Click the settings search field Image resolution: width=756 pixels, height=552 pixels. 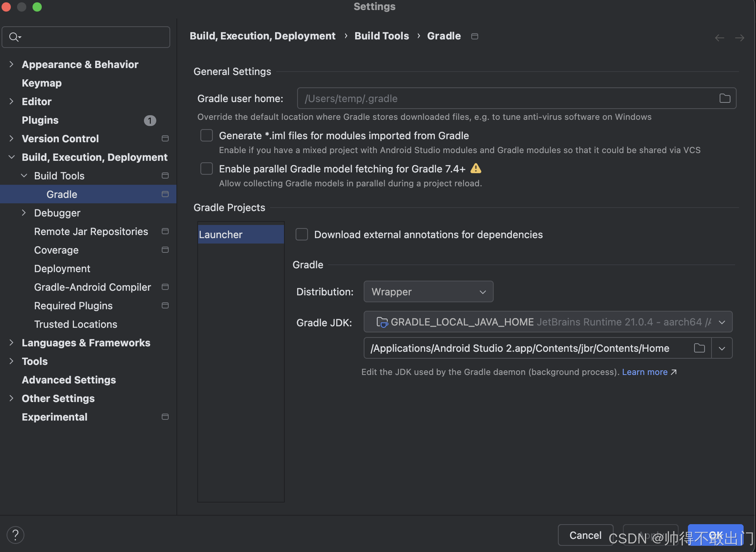(x=93, y=37)
